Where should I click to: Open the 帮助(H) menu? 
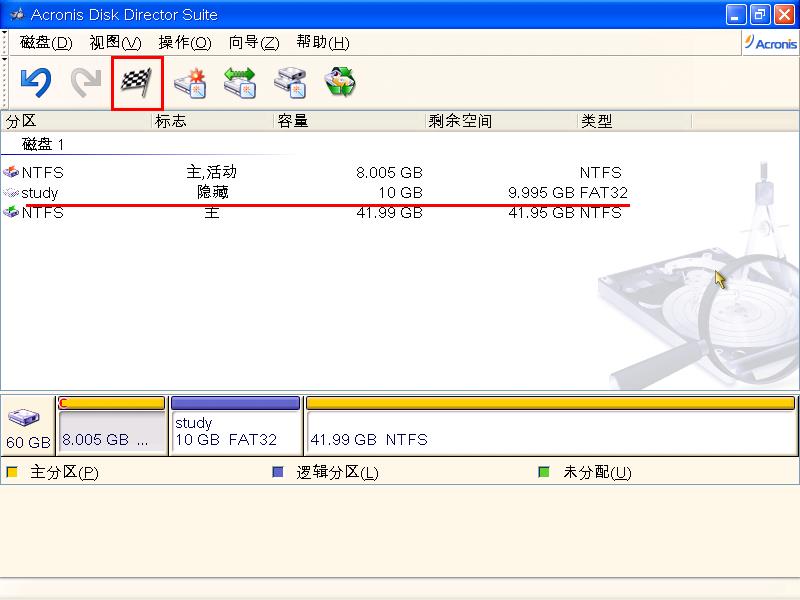point(323,42)
